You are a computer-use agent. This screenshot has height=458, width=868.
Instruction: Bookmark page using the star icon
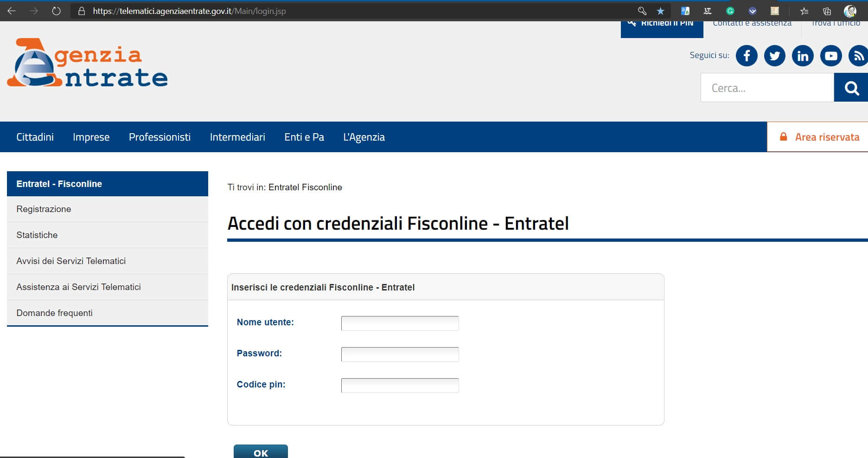point(660,11)
